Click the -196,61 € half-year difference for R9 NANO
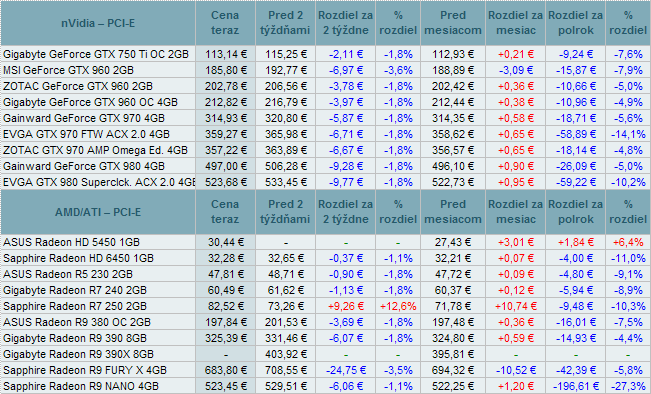The image size is (651, 394). [575, 386]
